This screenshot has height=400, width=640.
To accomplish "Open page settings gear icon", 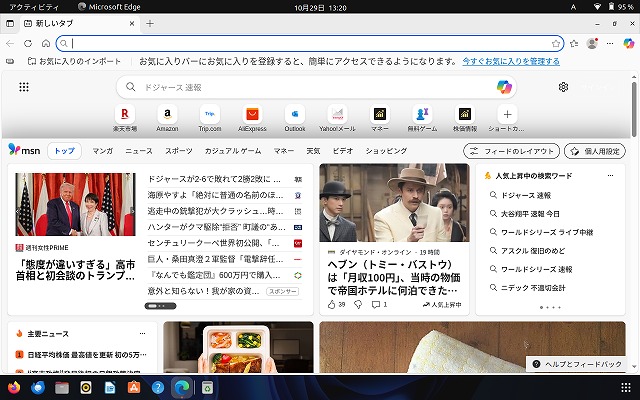I will (x=564, y=87).
